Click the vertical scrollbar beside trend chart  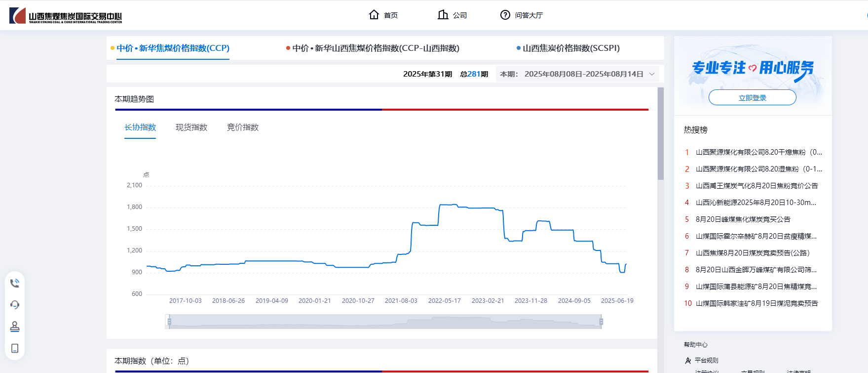point(661,133)
